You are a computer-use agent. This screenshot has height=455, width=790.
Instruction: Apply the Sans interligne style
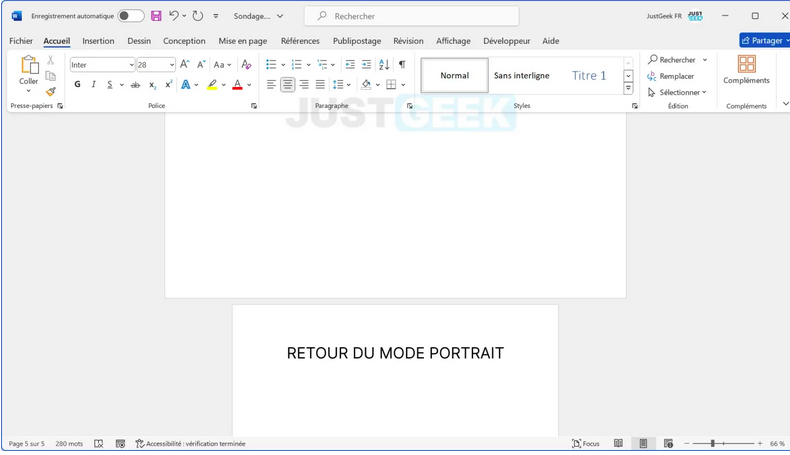coord(522,76)
